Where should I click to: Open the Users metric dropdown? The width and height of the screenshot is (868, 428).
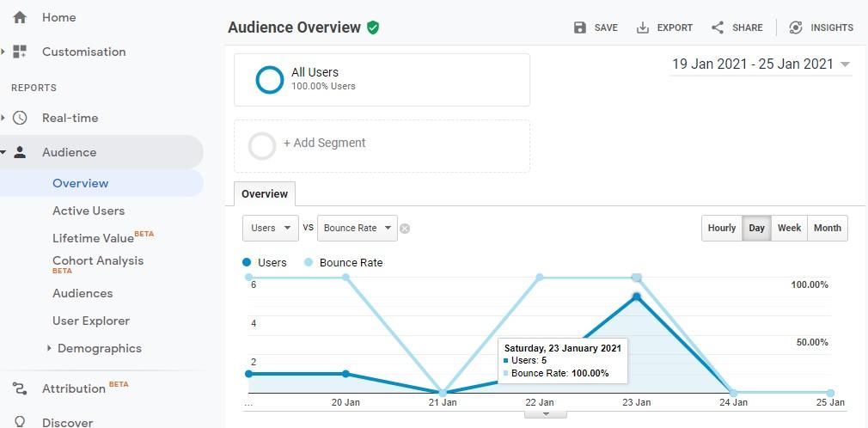[270, 228]
